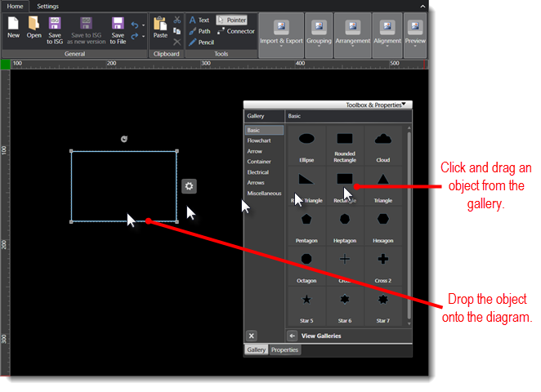Expand the Import & Export dropdown
This screenshot has width=541, height=392.
(x=279, y=33)
